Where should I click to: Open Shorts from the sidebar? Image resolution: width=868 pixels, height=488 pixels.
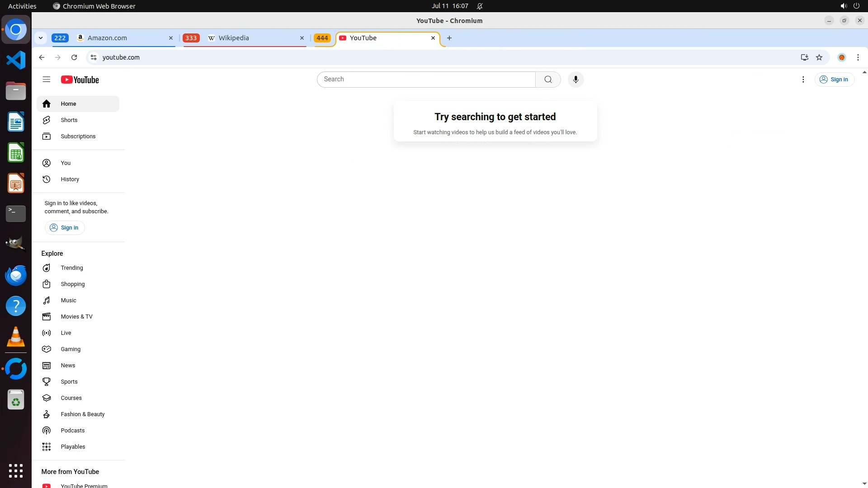[69, 120]
